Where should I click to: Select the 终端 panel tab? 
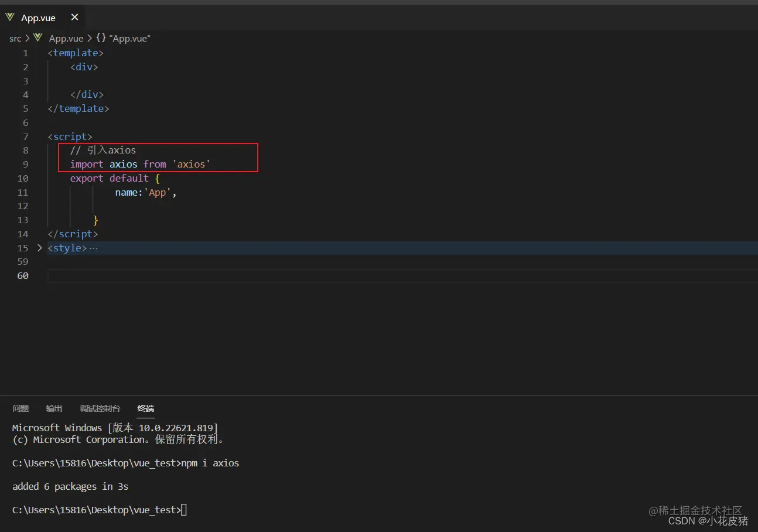[x=146, y=408]
